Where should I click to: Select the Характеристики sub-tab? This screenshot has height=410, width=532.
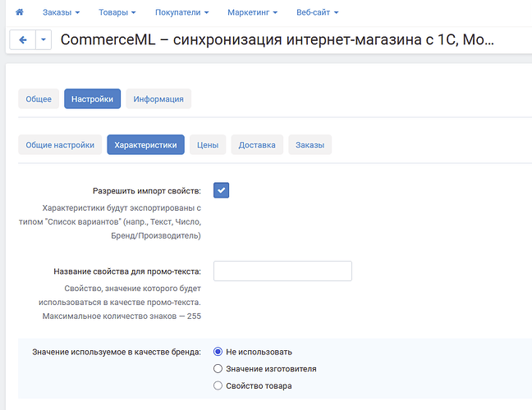point(145,144)
